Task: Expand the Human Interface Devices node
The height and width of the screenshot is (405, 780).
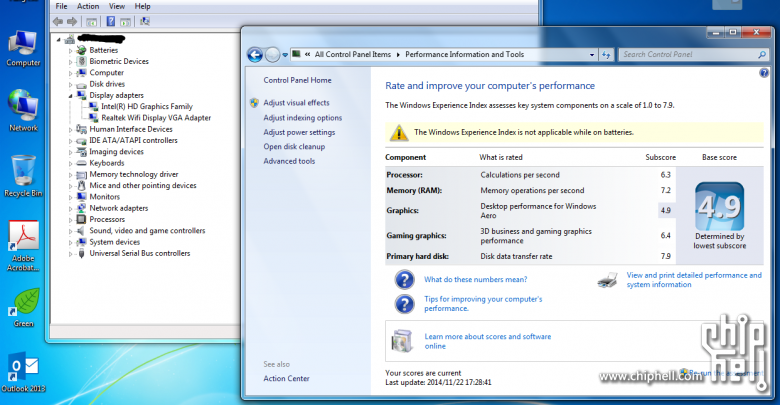Action: (x=71, y=130)
